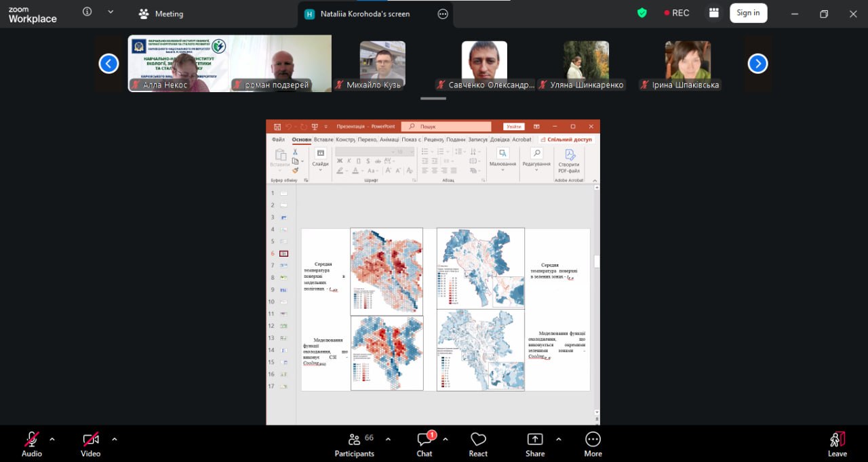Screen dimensions: 868x462
Task: Click the text highlight color pen
Action: (340, 171)
